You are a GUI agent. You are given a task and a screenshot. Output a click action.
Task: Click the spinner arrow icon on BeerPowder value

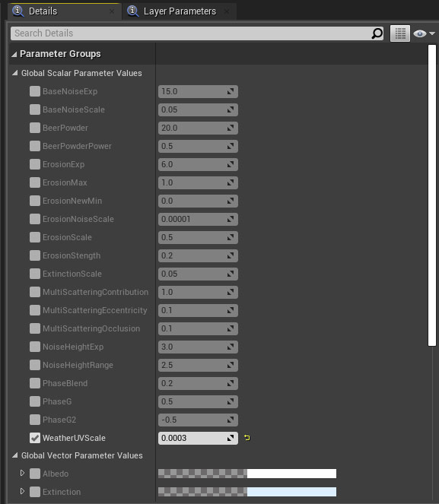[231, 128]
